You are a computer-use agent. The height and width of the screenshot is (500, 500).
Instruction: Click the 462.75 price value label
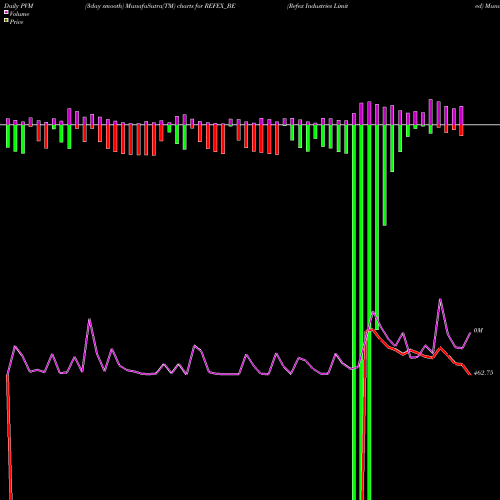(483, 373)
